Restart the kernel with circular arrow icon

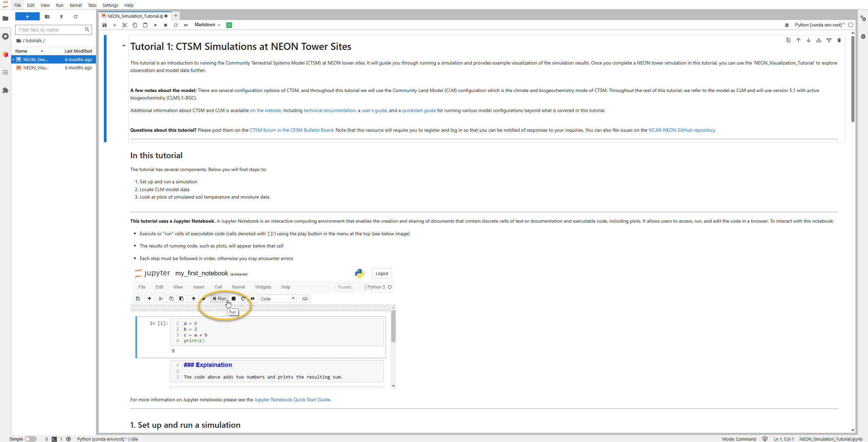point(176,25)
